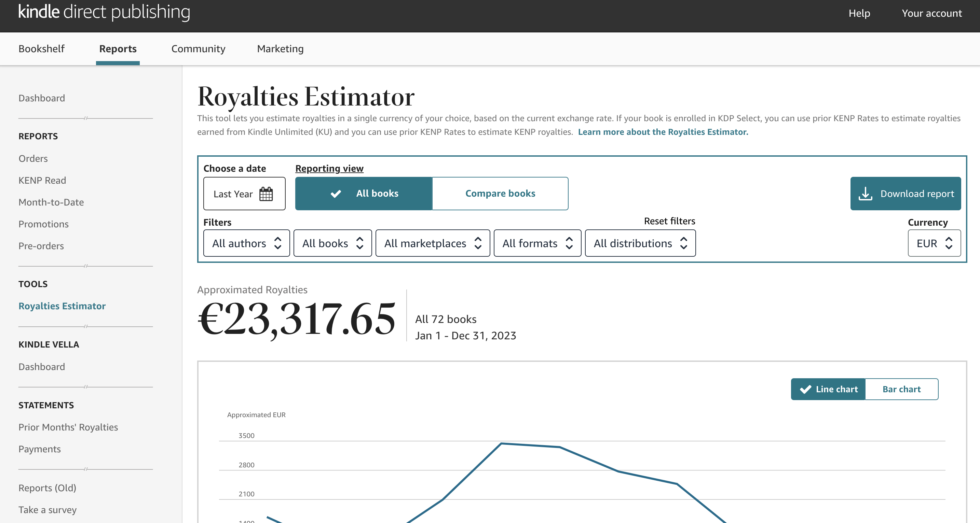Screen dimensions: 980x523
Task: Open Prior Months' Royalties statement
Action: pos(68,427)
